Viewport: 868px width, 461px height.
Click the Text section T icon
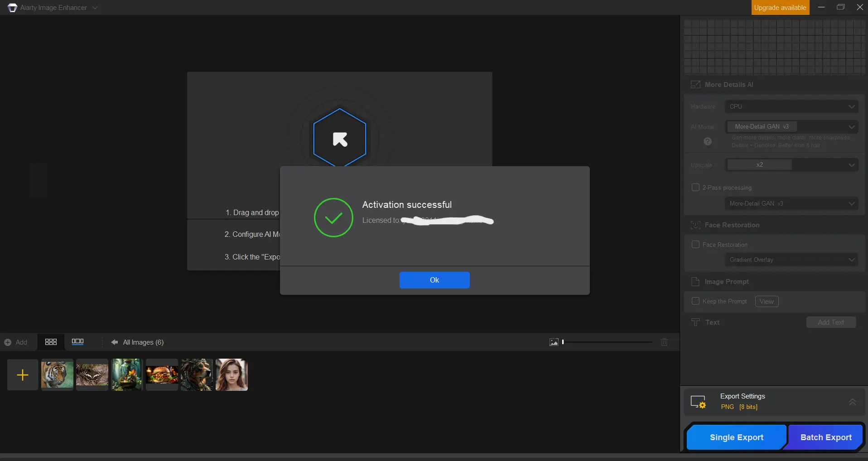coord(695,322)
